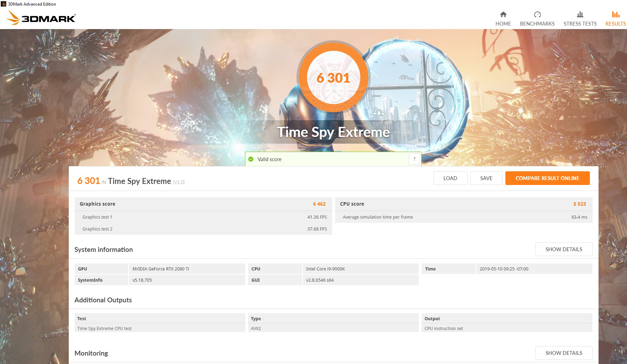Click the SAVE button
The width and height of the screenshot is (627, 364).
point(486,178)
